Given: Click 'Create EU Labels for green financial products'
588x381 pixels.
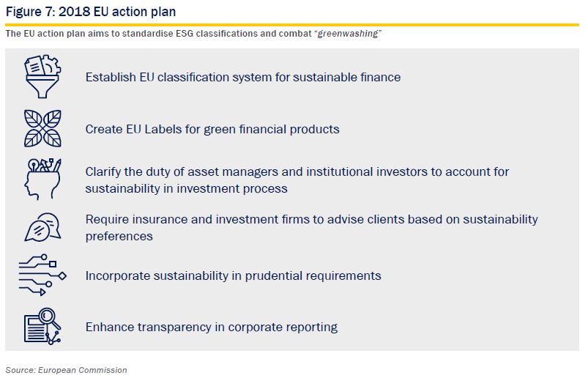Looking at the screenshot, I should click(x=212, y=129).
